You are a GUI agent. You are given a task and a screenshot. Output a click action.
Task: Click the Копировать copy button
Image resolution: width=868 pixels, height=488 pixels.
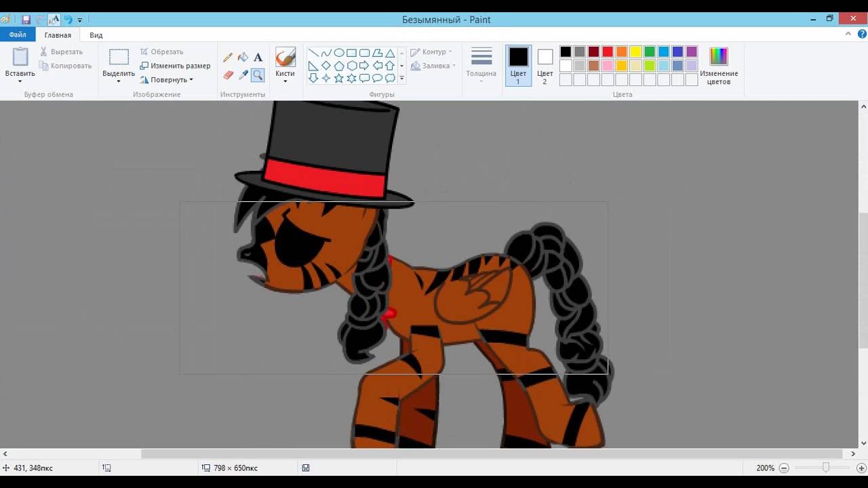65,66
